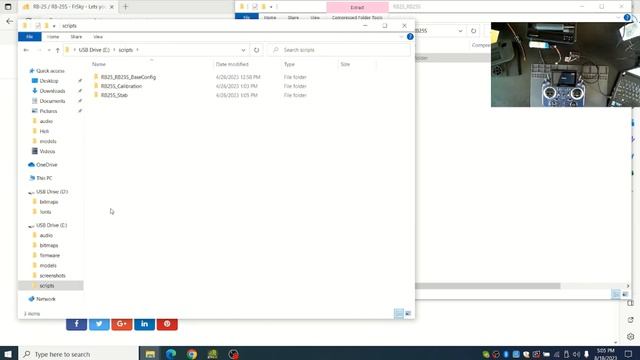
Task: Open screenshots folder under USB Drive (E:)
Action: coord(52,276)
